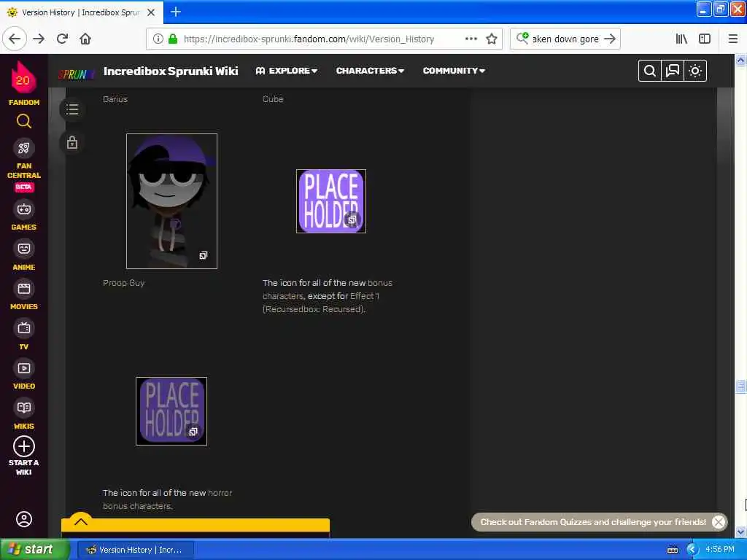This screenshot has width=747, height=560.
Task: Click the green padlock security icon
Action: (x=174, y=39)
